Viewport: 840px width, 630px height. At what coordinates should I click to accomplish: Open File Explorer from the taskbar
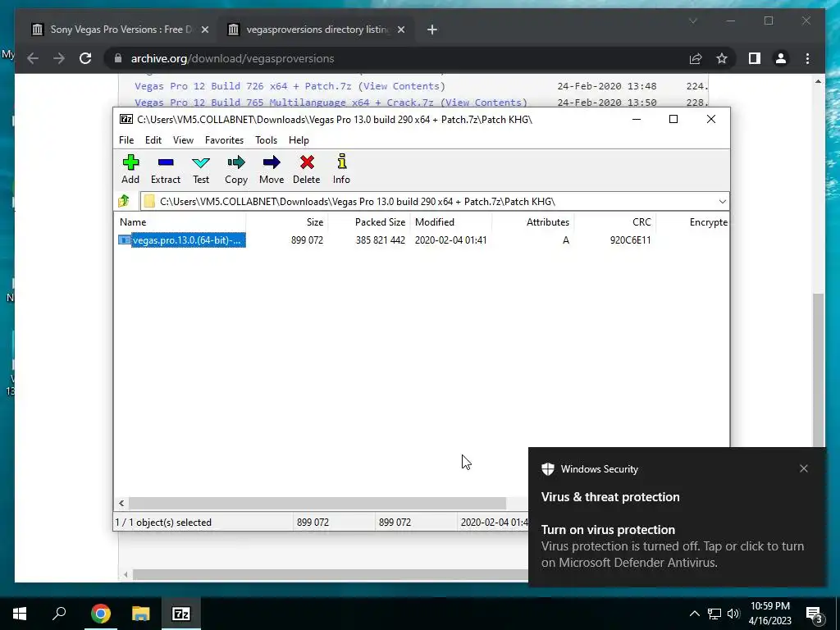click(x=140, y=614)
